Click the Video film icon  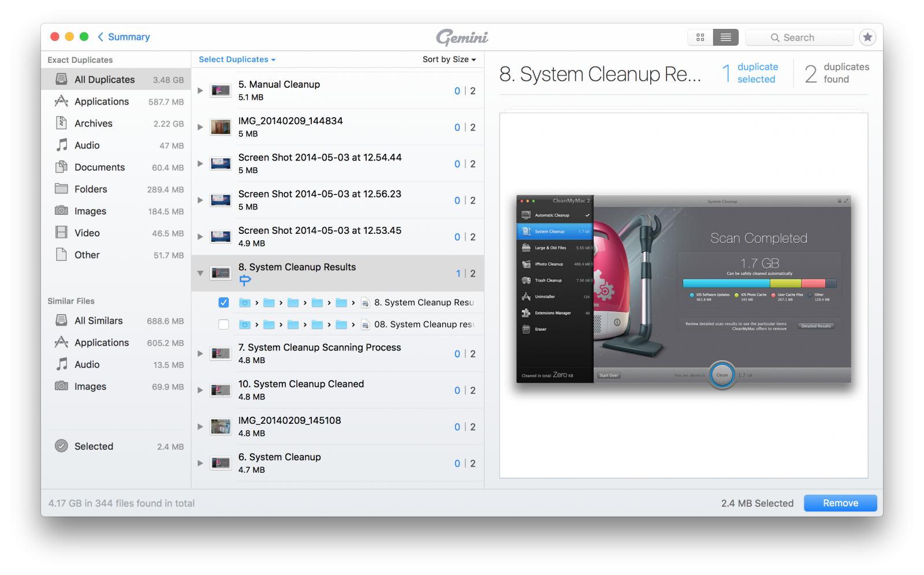(x=61, y=233)
